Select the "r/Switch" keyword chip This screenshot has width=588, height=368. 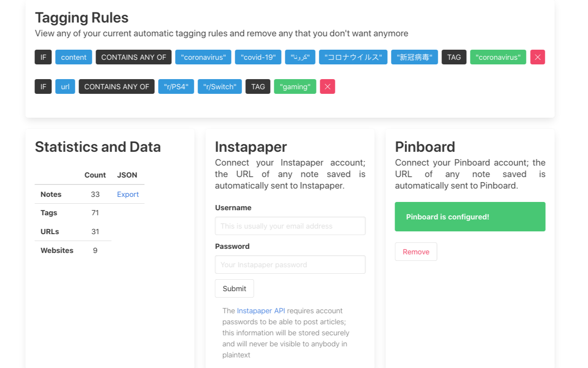(x=220, y=86)
